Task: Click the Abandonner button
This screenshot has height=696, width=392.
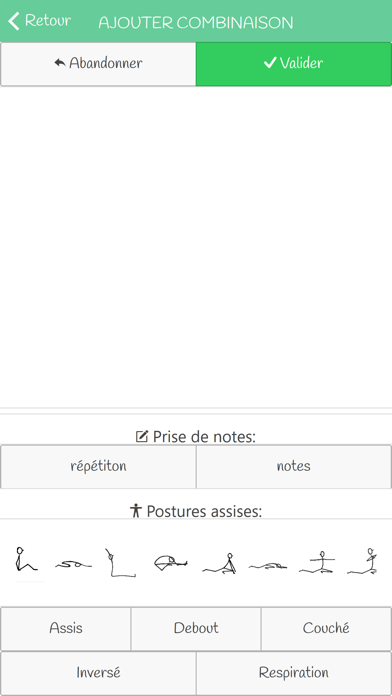Action: click(98, 64)
